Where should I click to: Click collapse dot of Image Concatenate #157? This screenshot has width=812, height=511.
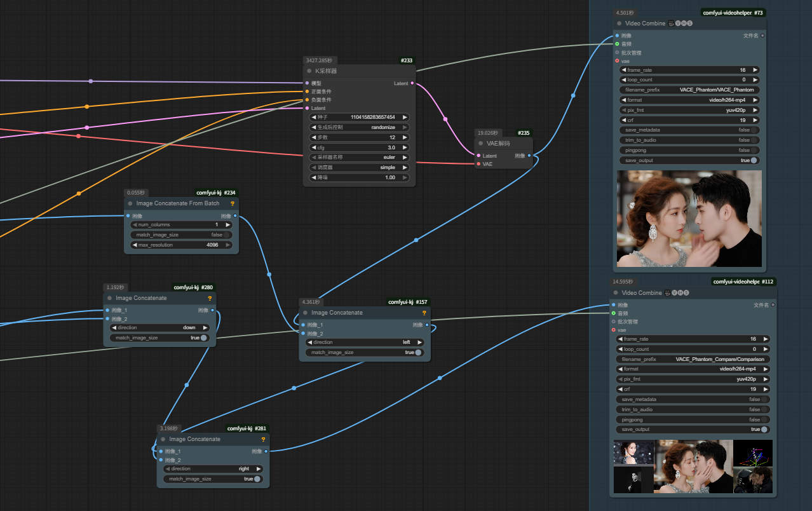pyautogui.click(x=305, y=313)
